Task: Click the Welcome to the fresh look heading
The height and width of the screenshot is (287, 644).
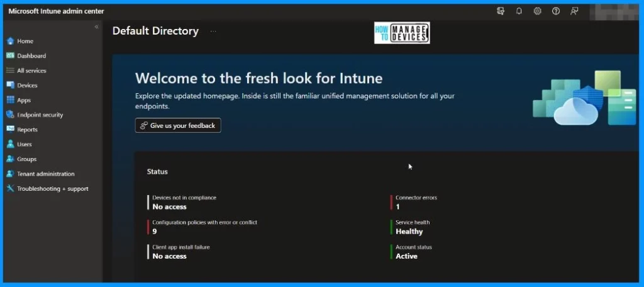Action: coord(258,78)
